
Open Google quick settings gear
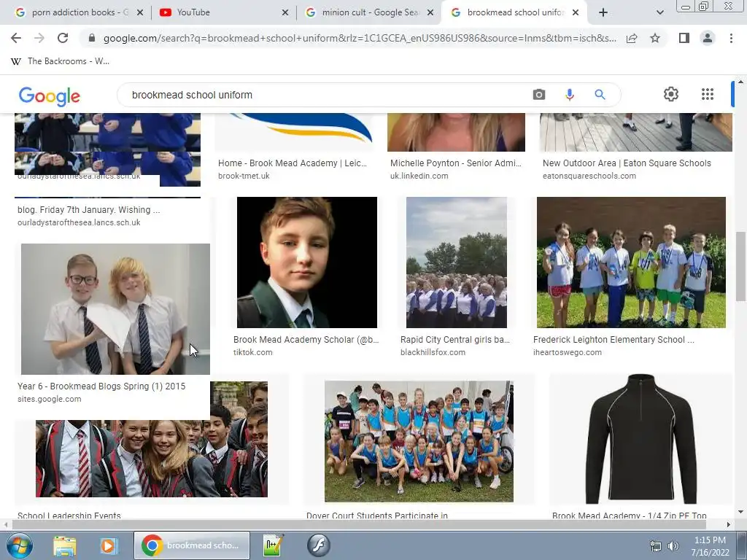point(671,94)
